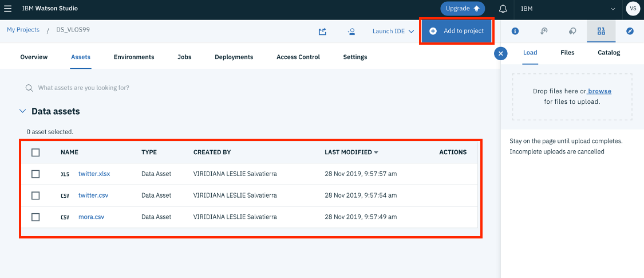Switch to Access Control tab
Viewport: 644px width, 278px height.
tap(298, 57)
